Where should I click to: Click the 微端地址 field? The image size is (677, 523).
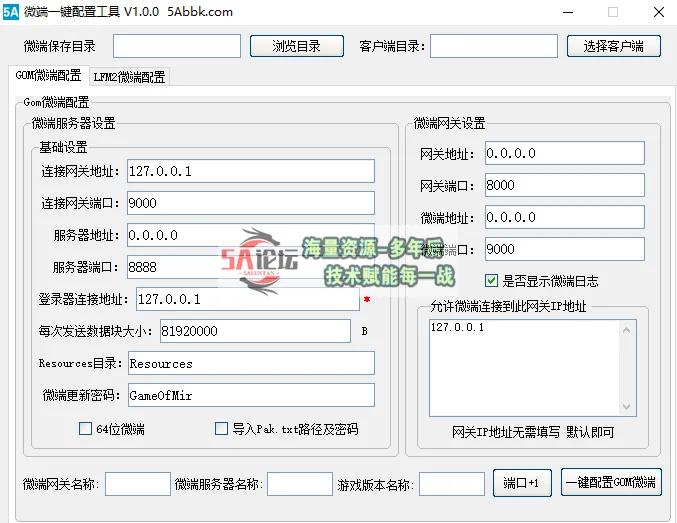coord(565,217)
